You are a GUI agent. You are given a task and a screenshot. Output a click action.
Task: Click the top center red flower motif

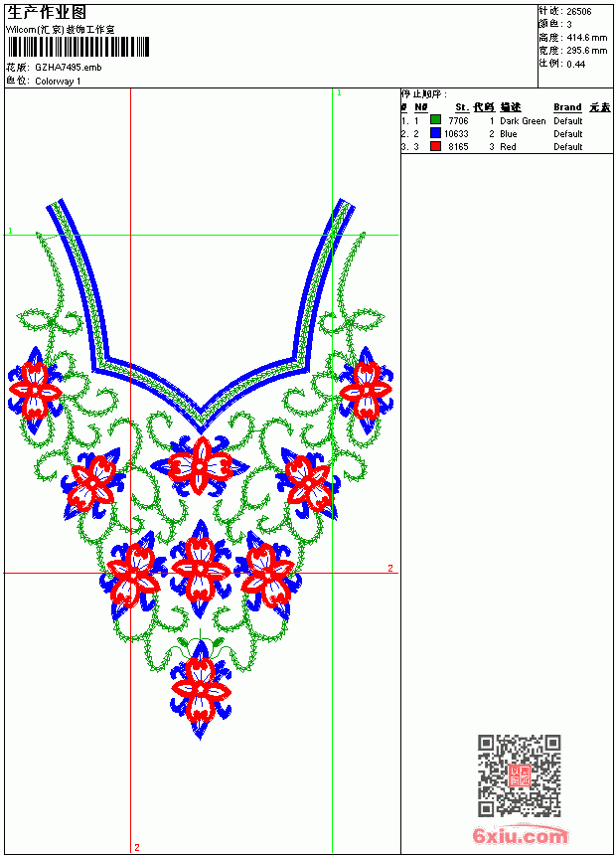201,466
